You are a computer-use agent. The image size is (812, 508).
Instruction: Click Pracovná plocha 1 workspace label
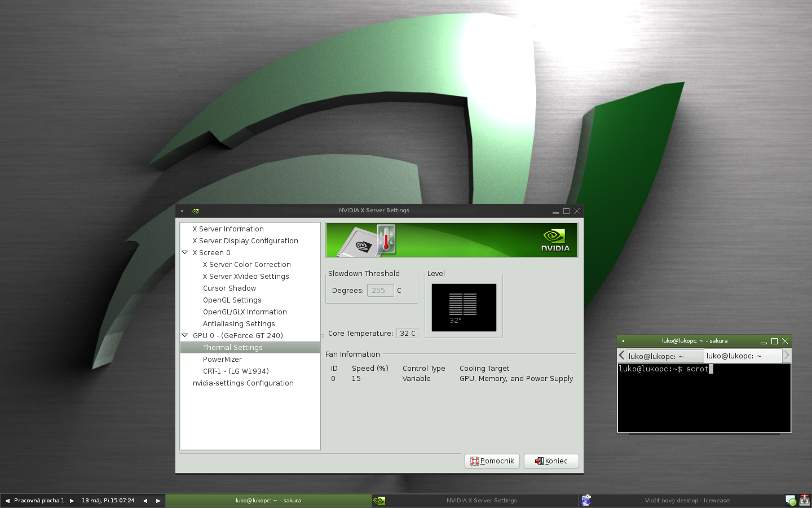(x=39, y=501)
